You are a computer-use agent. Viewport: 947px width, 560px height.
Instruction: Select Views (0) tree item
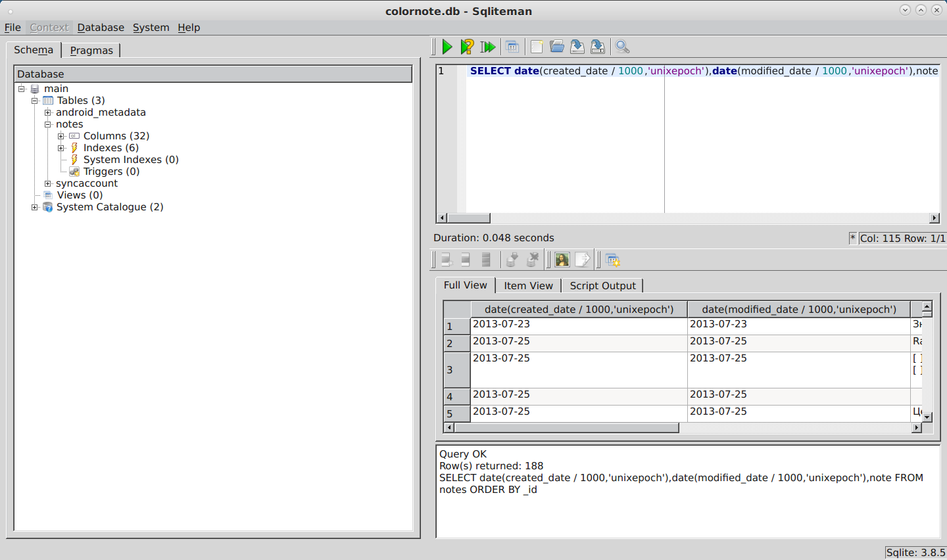pos(80,195)
